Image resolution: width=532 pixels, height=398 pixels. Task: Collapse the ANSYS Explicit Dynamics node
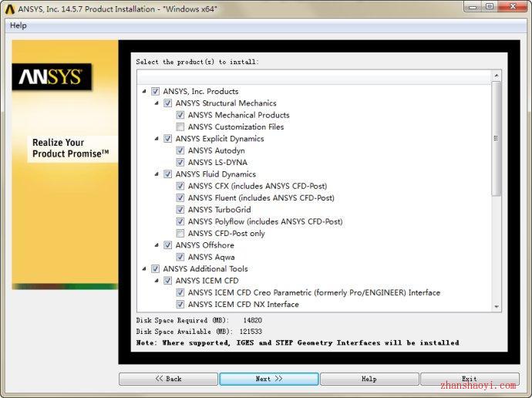[x=157, y=138]
